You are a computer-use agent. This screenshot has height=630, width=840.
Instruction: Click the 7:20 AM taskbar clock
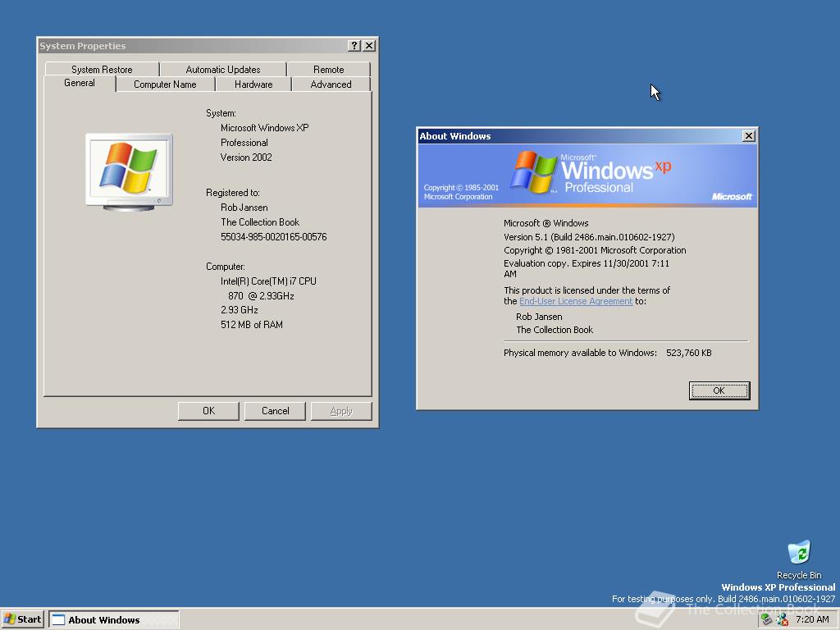click(x=812, y=619)
